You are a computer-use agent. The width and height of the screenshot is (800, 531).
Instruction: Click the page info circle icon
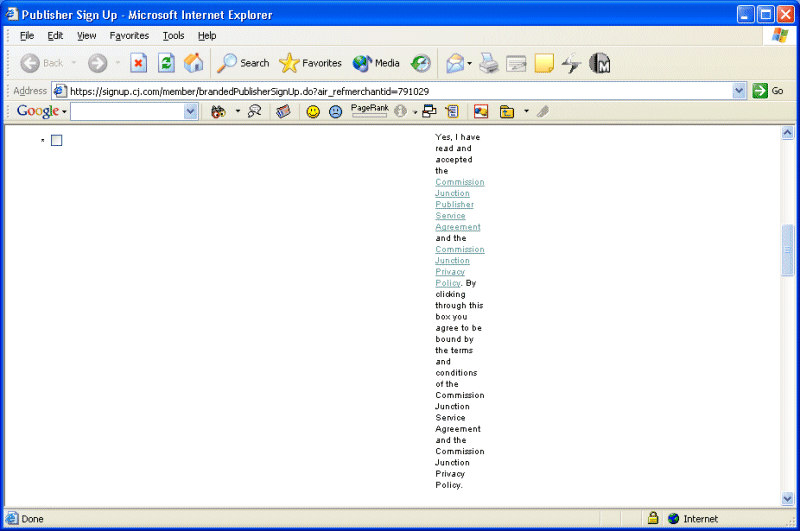[x=401, y=111]
